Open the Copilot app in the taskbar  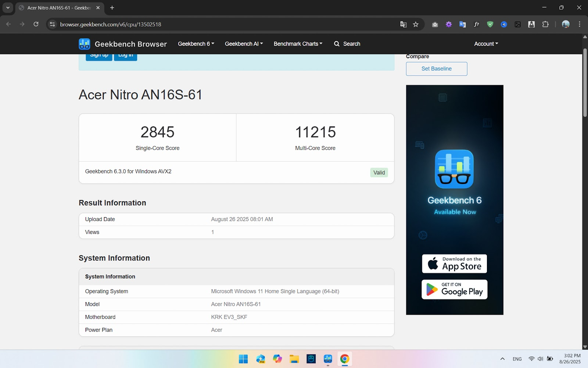(x=277, y=359)
